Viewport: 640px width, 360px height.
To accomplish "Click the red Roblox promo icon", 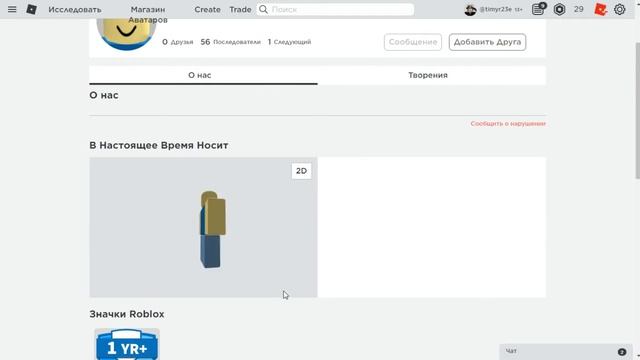I will point(600,9).
